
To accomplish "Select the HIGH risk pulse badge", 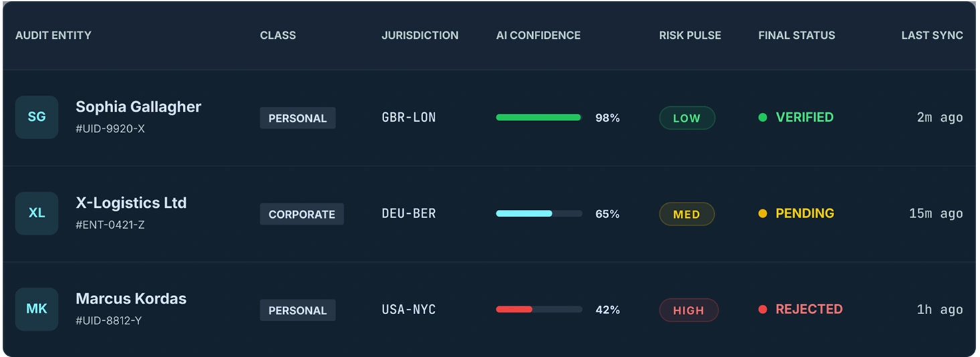I will point(689,310).
